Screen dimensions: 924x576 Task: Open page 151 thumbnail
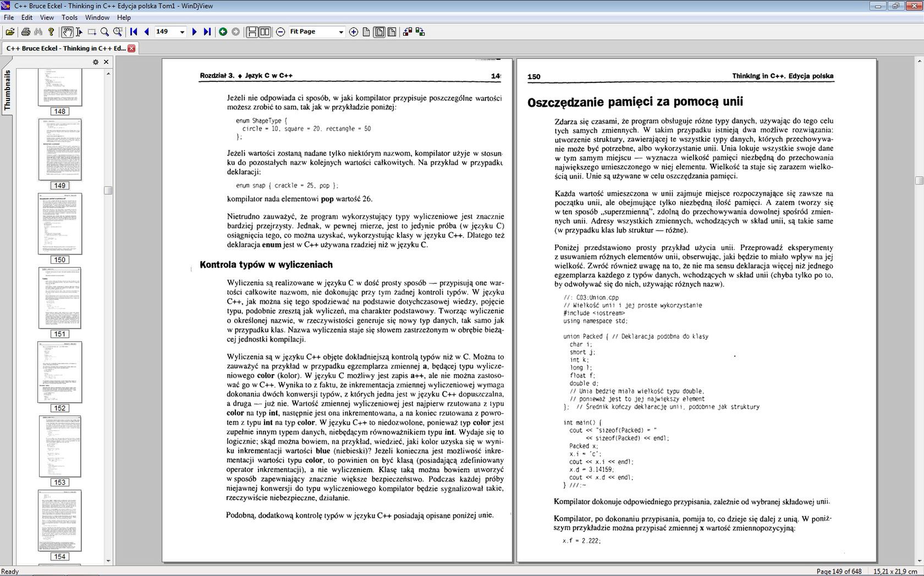60,298
